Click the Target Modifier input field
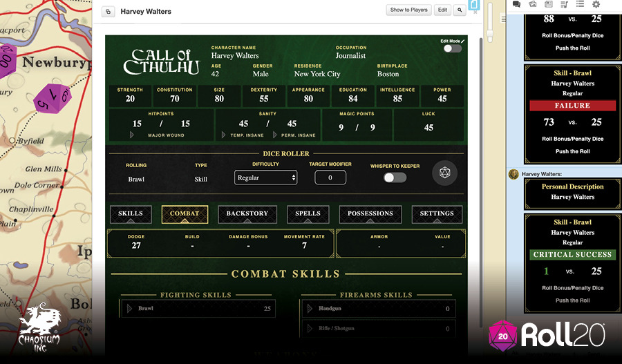The width and height of the screenshot is (622, 364). tap(330, 178)
